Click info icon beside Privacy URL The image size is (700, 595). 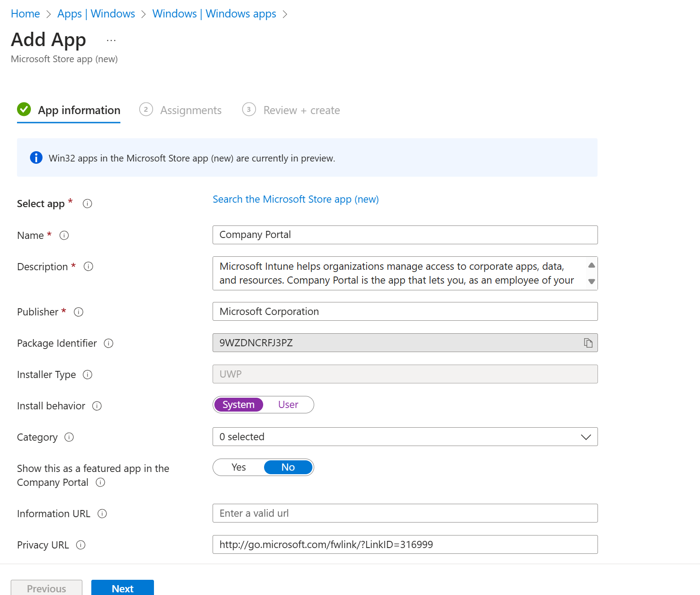81,545
